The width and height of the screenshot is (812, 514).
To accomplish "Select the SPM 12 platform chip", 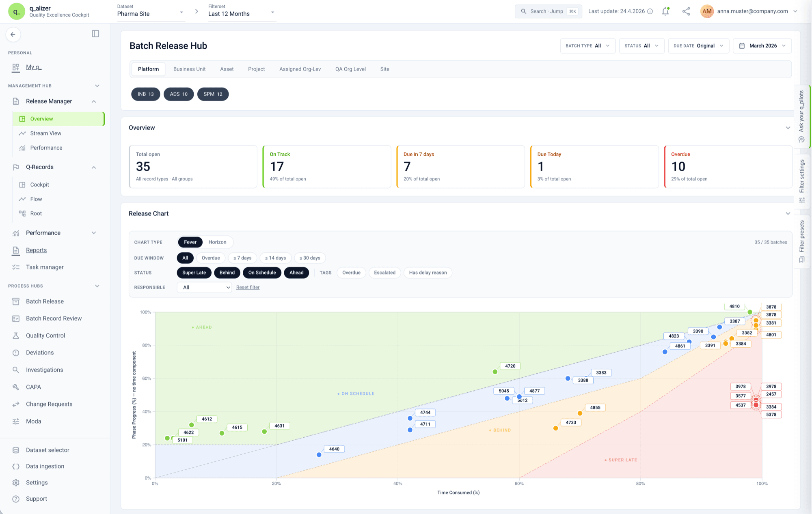I will [x=213, y=94].
